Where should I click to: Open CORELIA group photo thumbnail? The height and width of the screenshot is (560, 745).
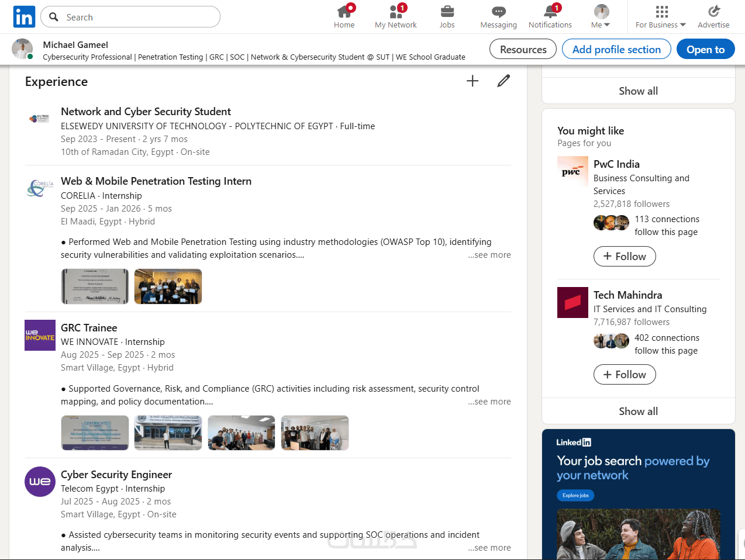pos(168,286)
